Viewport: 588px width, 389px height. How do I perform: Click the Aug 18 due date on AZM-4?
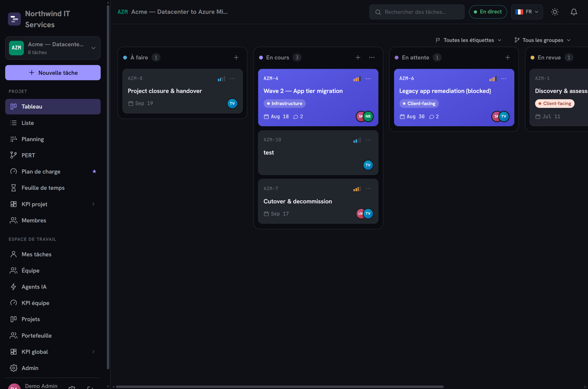pos(276,117)
